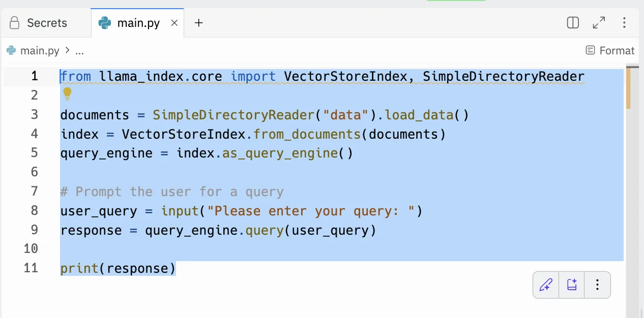This screenshot has width=644, height=318.
Task: Click the AI edit pencil sparkle icon
Action: click(x=546, y=284)
